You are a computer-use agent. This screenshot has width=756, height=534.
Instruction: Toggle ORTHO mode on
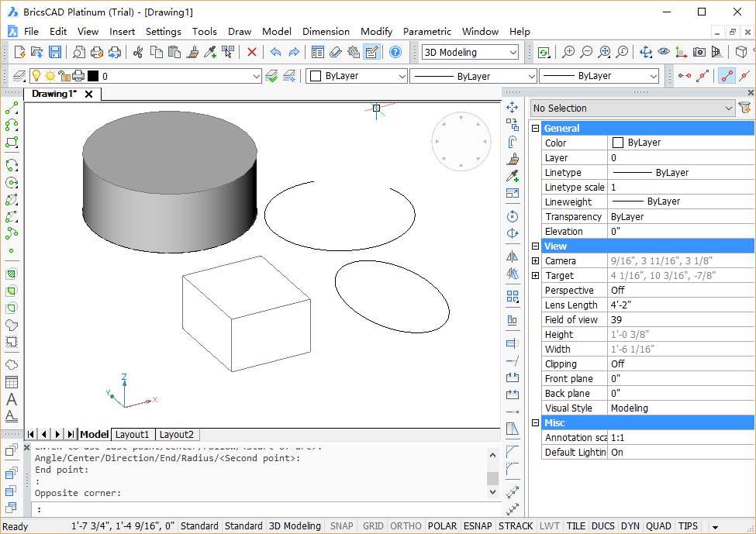[x=406, y=525]
